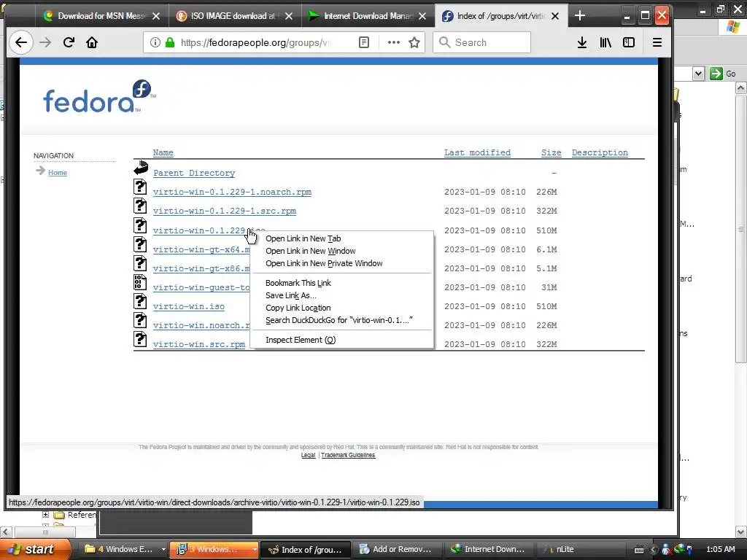Close the Internet Download Manager tab
This screenshot has height=560, width=747.
[x=422, y=16]
